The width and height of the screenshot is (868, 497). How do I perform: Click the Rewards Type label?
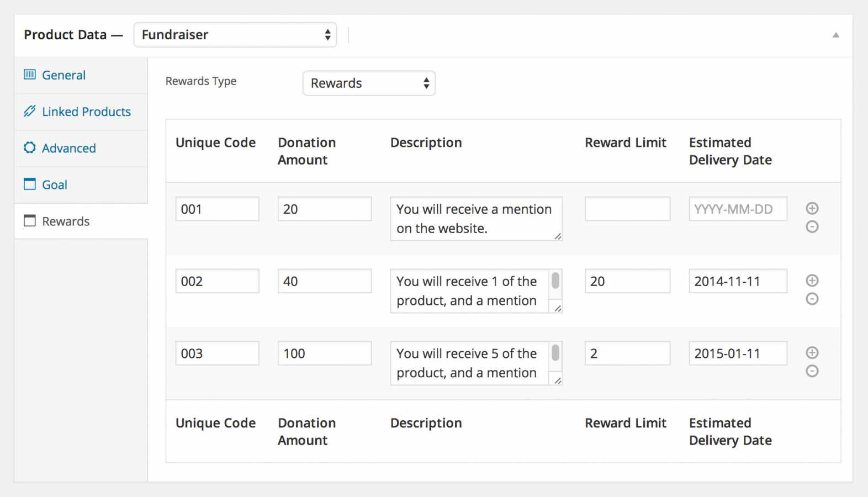click(x=201, y=81)
